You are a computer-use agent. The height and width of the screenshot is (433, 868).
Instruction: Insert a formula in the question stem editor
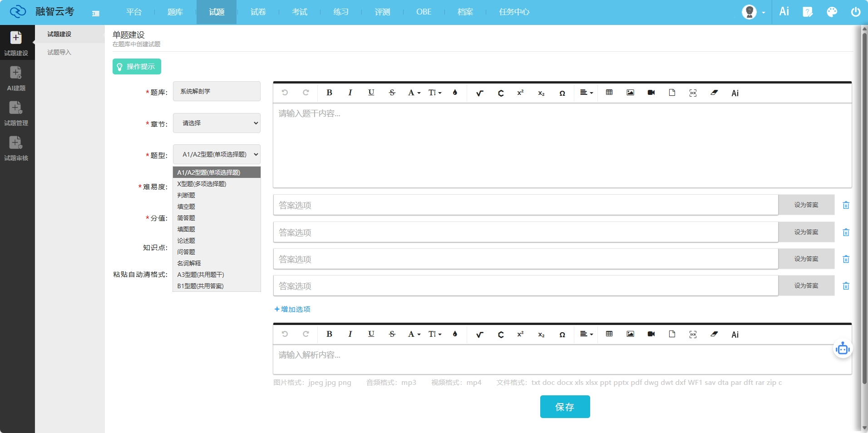tap(479, 93)
